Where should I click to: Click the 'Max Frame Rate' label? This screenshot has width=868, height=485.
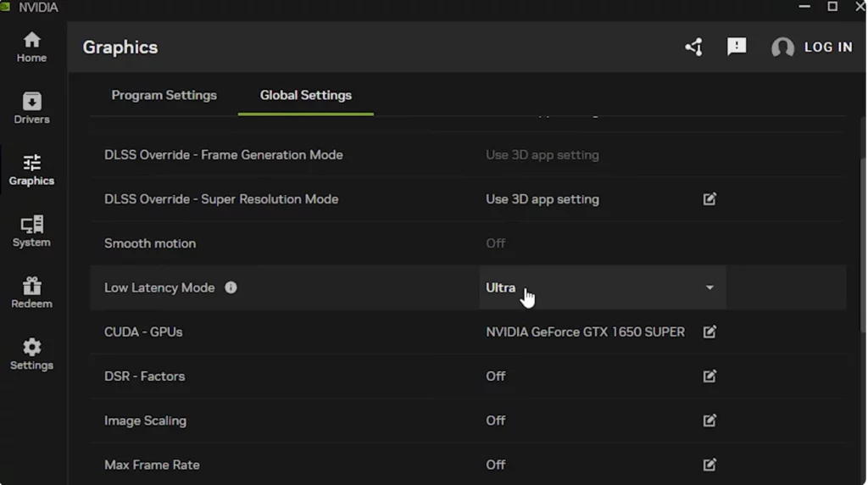pyautogui.click(x=153, y=465)
